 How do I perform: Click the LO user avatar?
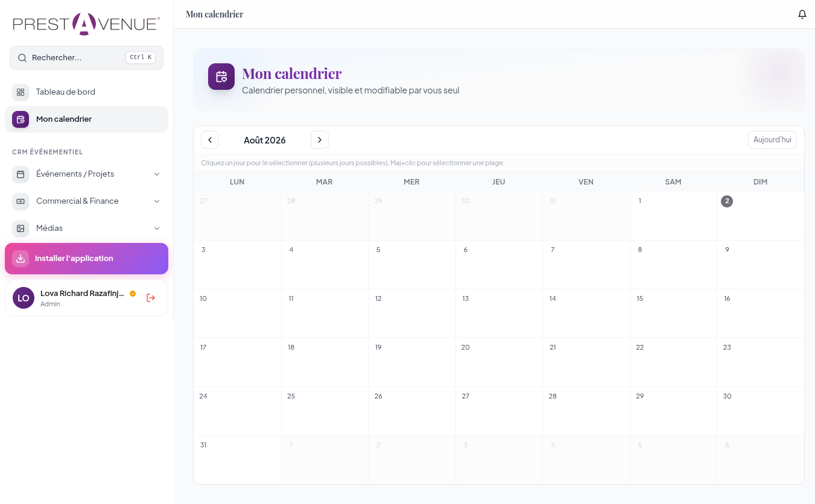click(24, 298)
